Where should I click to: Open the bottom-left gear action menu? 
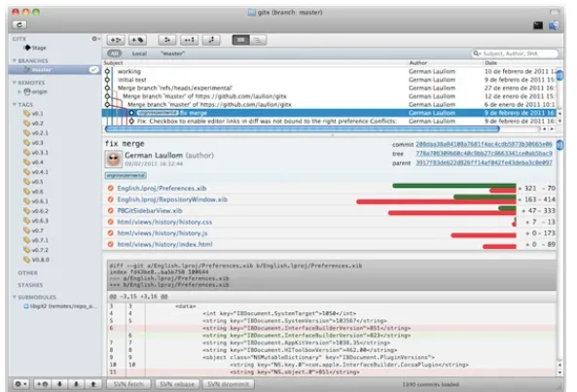coord(20,384)
